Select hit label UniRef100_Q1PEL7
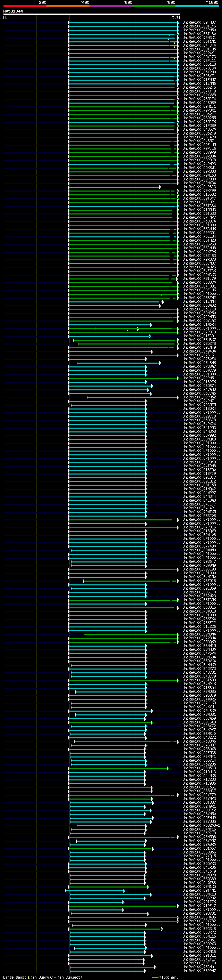 point(199,906)
